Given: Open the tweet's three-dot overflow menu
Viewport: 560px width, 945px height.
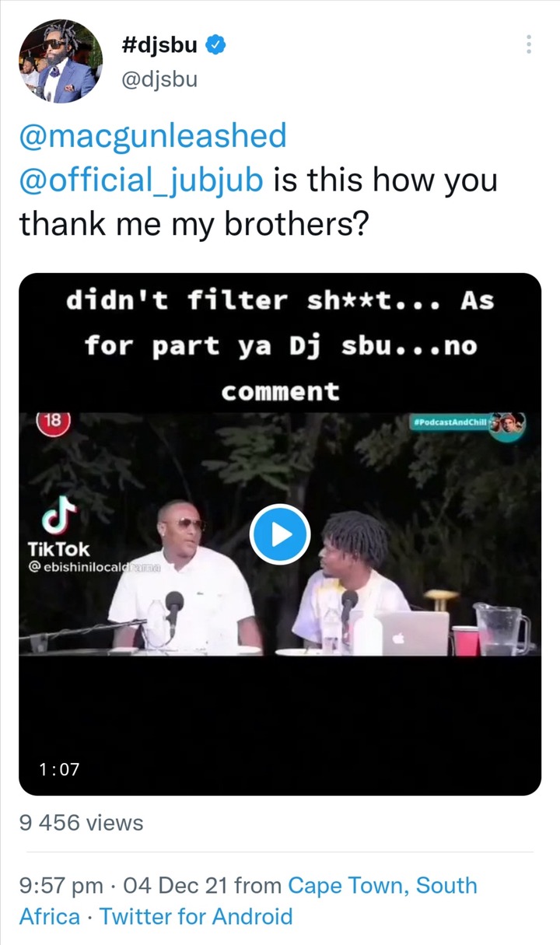Looking at the screenshot, I should point(529,44).
